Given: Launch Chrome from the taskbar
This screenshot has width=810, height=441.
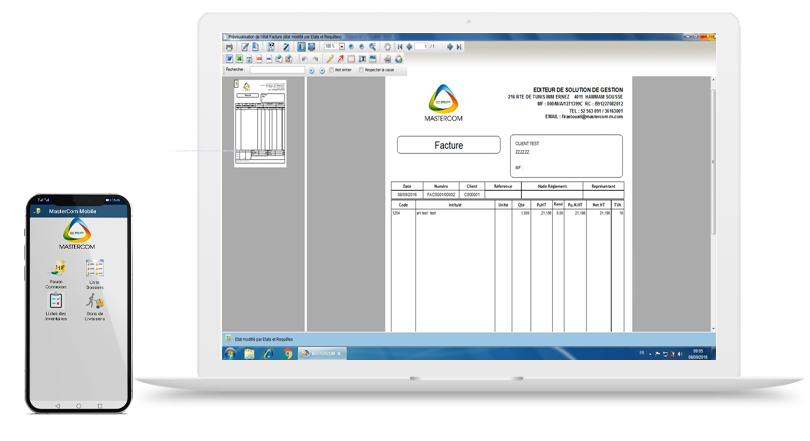Looking at the screenshot, I should coord(287,353).
